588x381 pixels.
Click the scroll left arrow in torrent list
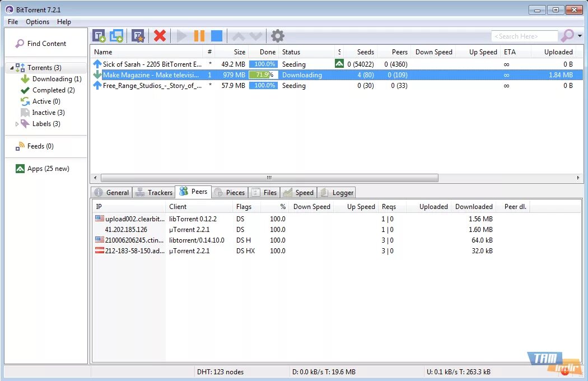(x=95, y=178)
